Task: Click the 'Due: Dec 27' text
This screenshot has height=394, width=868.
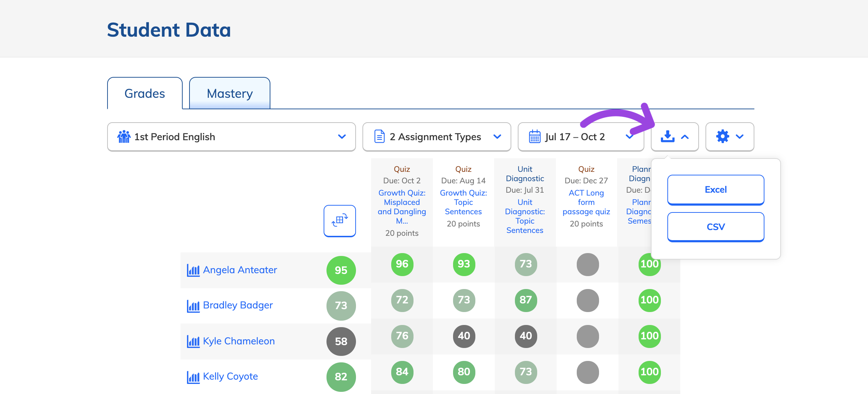Action: (x=586, y=180)
